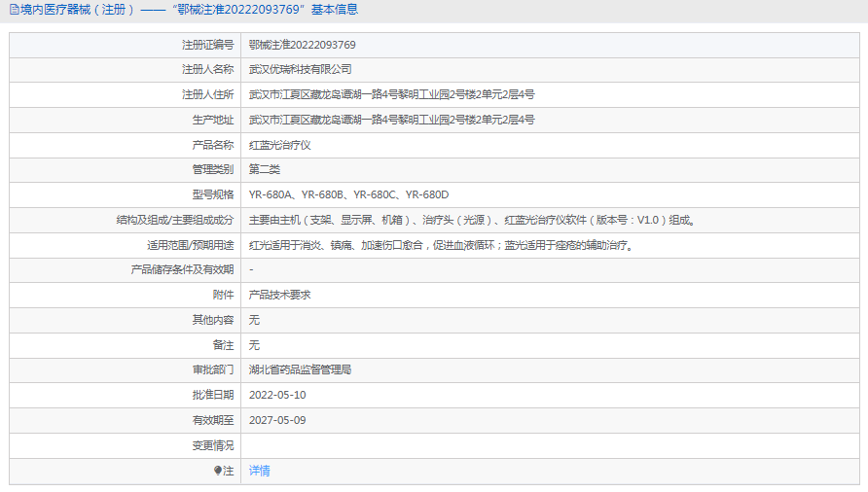
Task: Select attachment value 产品技术要求
Action: pyautogui.click(x=279, y=295)
